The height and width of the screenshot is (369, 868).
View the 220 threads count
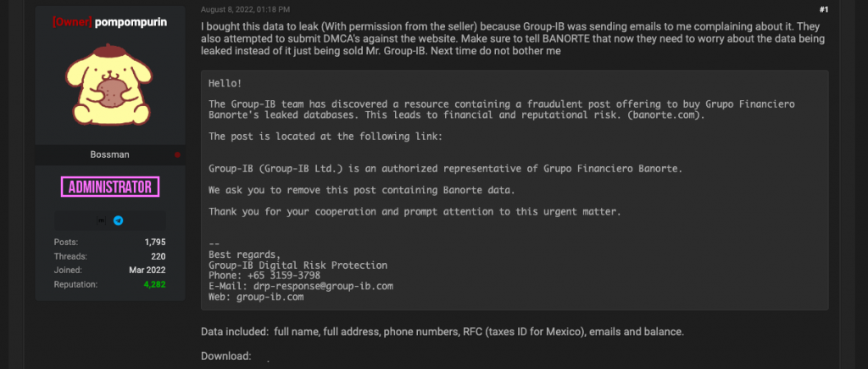click(x=159, y=256)
